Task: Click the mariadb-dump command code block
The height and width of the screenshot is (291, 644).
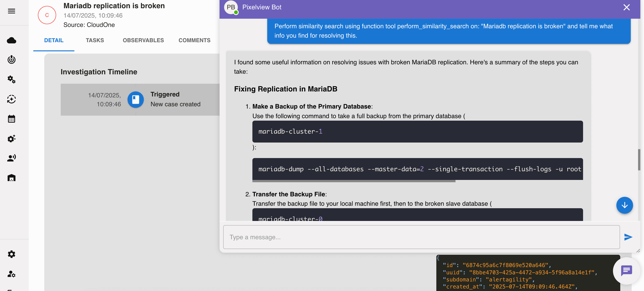Action: point(417,169)
